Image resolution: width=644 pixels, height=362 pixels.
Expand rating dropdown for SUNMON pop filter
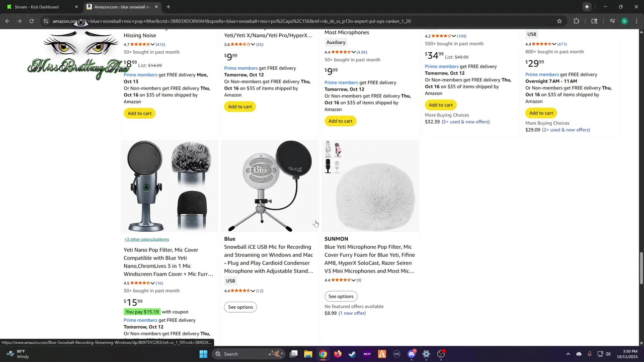point(353,280)
